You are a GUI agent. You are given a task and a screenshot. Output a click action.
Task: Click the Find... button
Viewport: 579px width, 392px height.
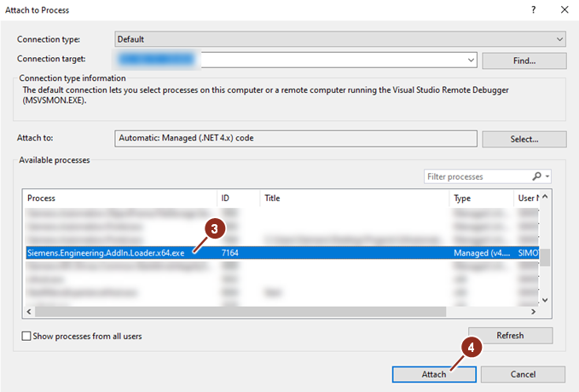pos(524,61)
